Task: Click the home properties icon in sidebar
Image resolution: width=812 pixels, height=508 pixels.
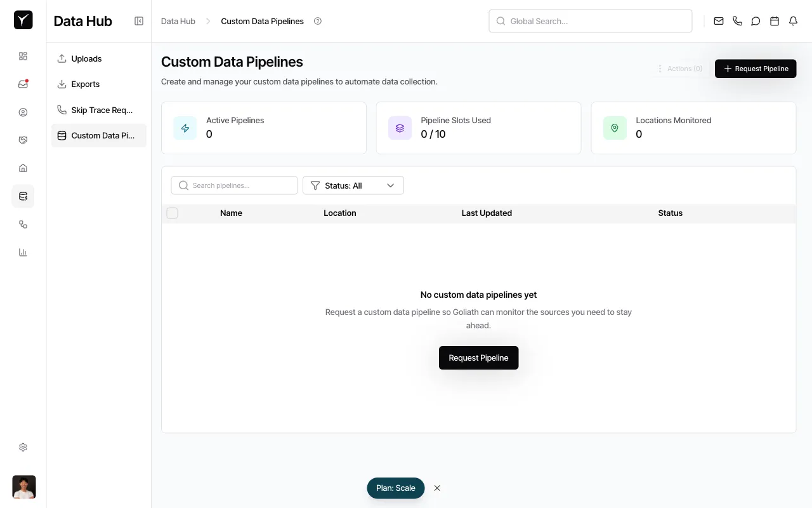Action: pyautogui.click(x=23, y=168)
